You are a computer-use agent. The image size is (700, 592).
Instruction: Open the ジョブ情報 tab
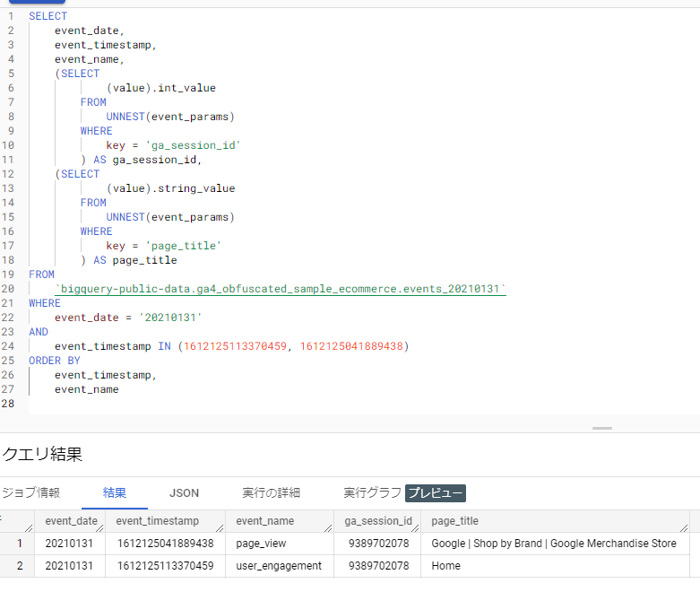click(30, 492)
